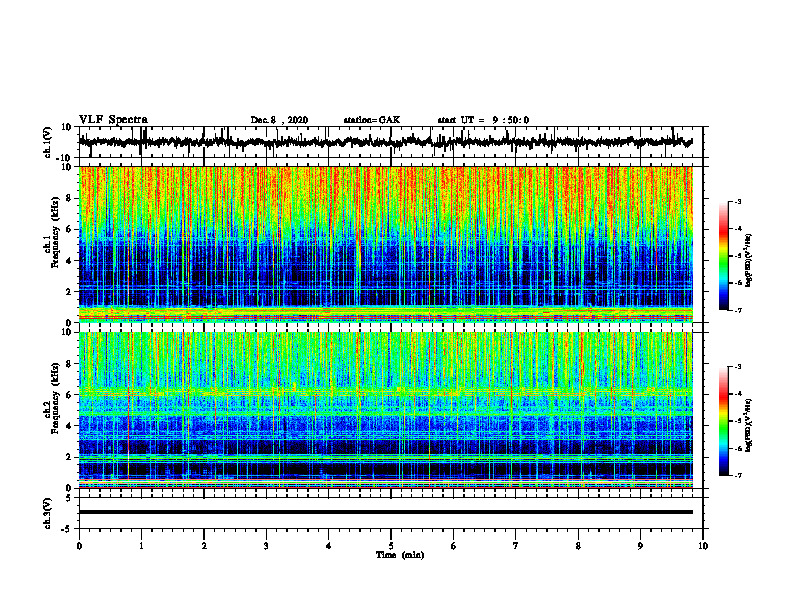Click time axis tick label "9"
Viewport: 792px width, 612px height.
640,546
